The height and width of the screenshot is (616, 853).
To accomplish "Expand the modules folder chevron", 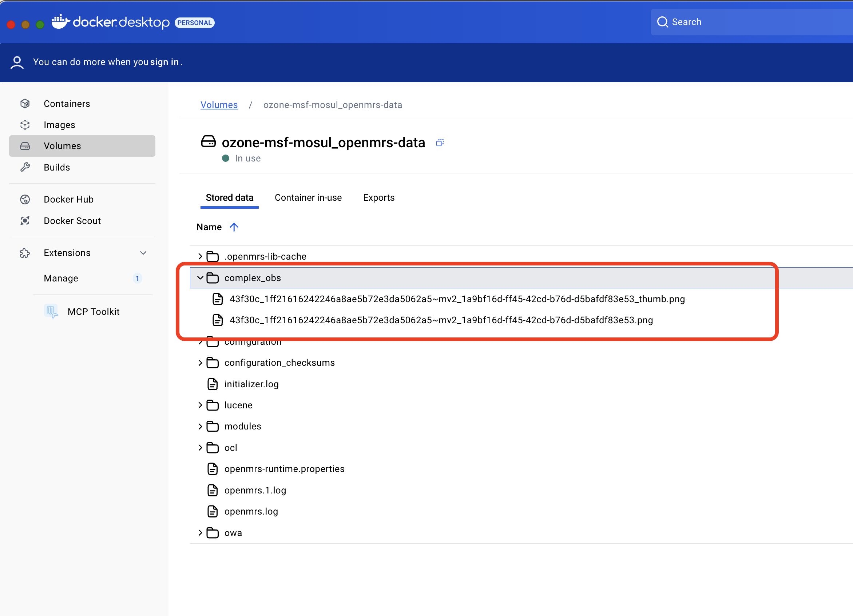I will 200,426.
